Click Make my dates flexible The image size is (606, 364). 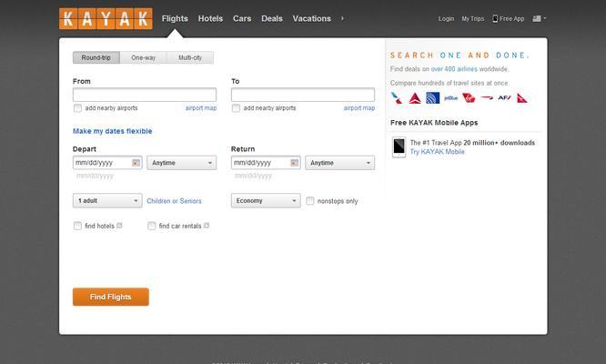click(113, 131)
